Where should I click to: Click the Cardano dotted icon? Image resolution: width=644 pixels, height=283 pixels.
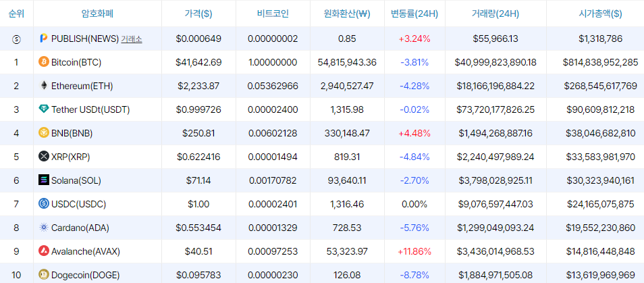[43, 227]
